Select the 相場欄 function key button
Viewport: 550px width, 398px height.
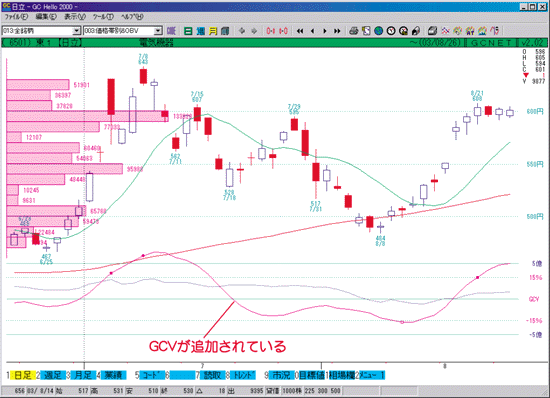pyautogui.click(x=340, y=375)
